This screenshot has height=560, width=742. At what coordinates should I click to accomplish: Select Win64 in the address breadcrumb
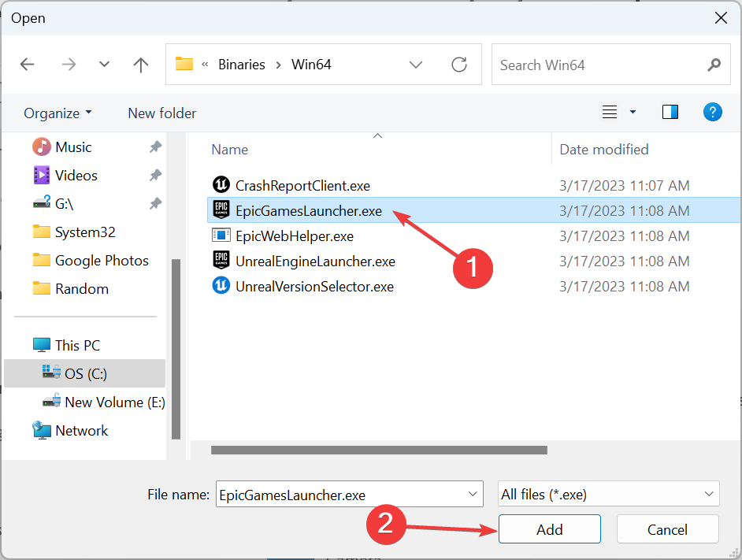click(x=311, y=65)
